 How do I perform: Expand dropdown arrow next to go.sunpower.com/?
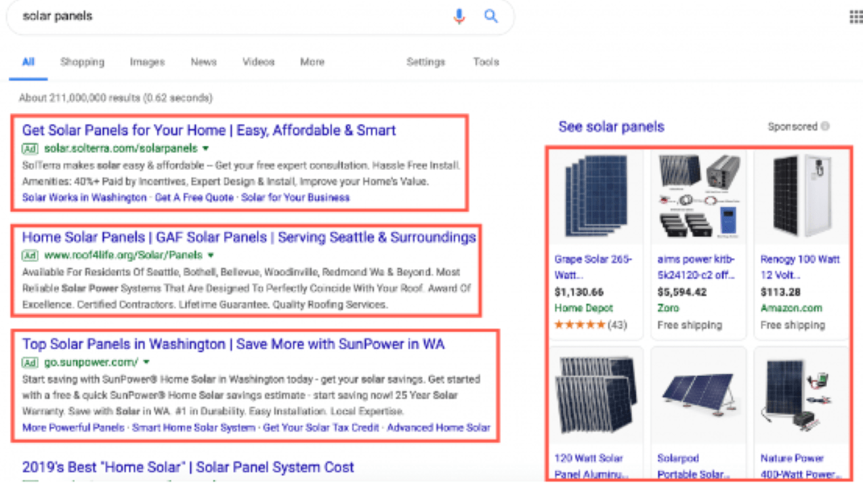point(146,362)
